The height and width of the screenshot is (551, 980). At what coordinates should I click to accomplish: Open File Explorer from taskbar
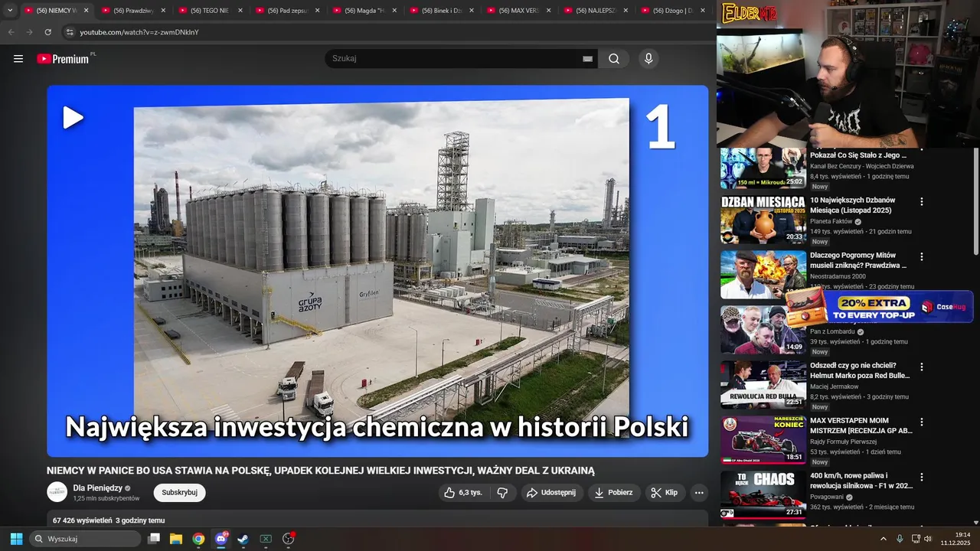coord(176,539)
